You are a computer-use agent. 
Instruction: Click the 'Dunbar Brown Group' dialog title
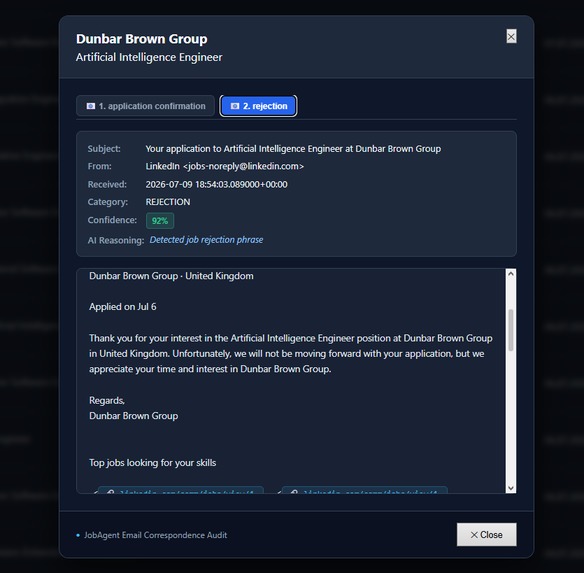coord(142,39)
